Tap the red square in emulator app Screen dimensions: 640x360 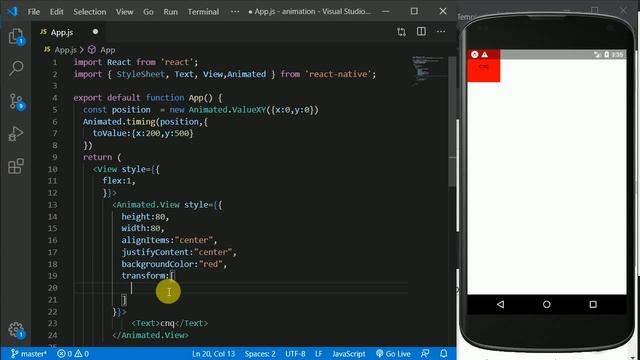click(x=484, y=66)
